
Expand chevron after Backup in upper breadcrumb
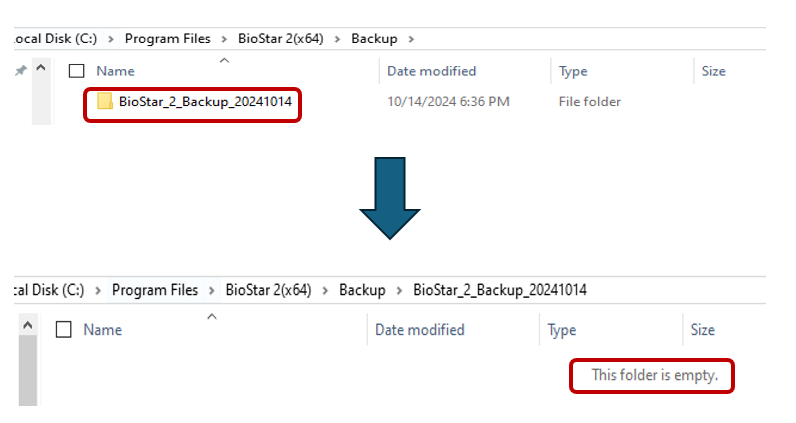pyautogui.click(x=411, y=39)
